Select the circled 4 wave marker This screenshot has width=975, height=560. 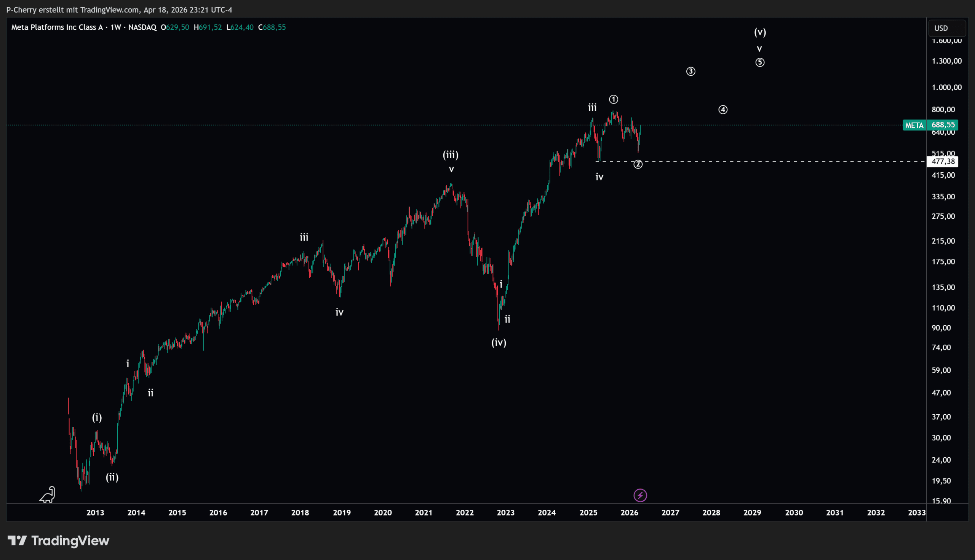click(x=723, y=110)
